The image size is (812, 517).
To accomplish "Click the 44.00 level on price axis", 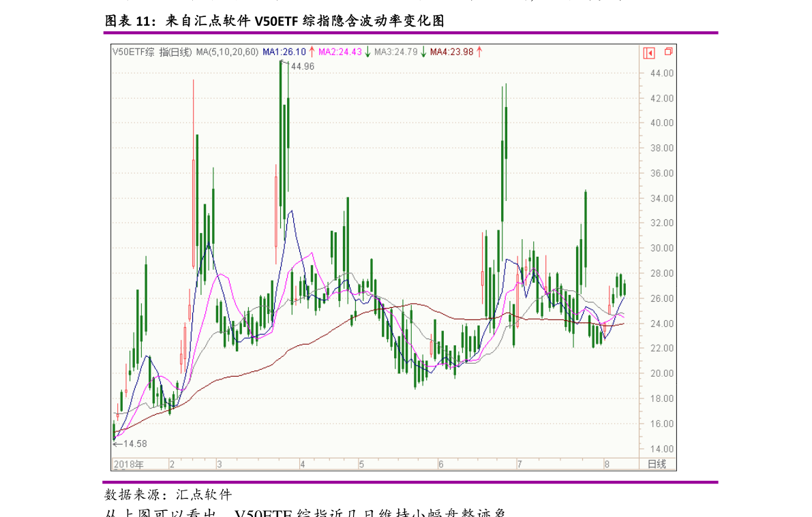I will pos(659,73).
